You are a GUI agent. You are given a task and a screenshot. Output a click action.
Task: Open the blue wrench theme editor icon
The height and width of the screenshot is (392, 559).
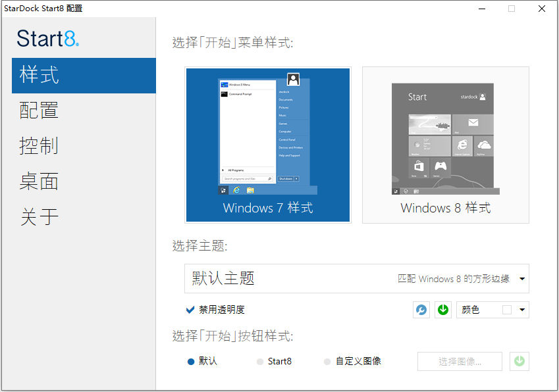pos(421,309)
